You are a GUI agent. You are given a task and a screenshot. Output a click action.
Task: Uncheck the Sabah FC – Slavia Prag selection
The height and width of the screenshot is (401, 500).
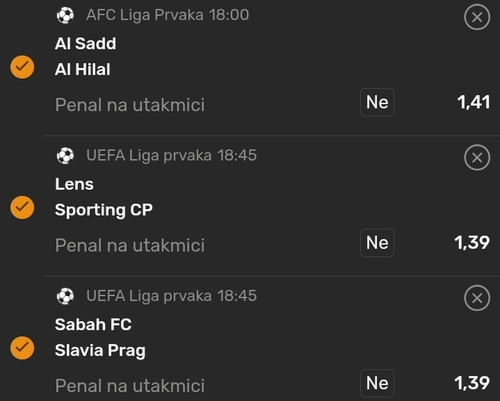[22, 348]
